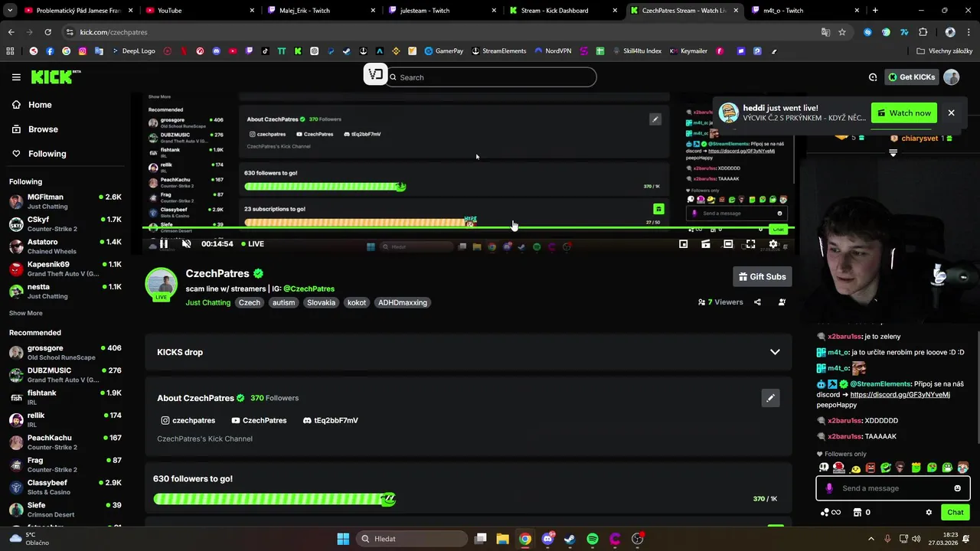This screenshot has width=980, height=551.
Task: Open chat settings gear icon
Action: (x=929, y=513)
